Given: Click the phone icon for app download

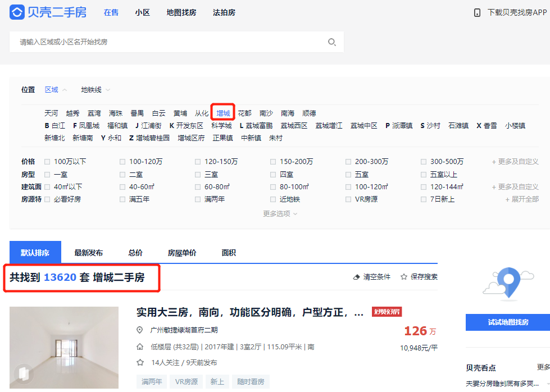Looking at the screenshot, I should (x=477, y=12).
